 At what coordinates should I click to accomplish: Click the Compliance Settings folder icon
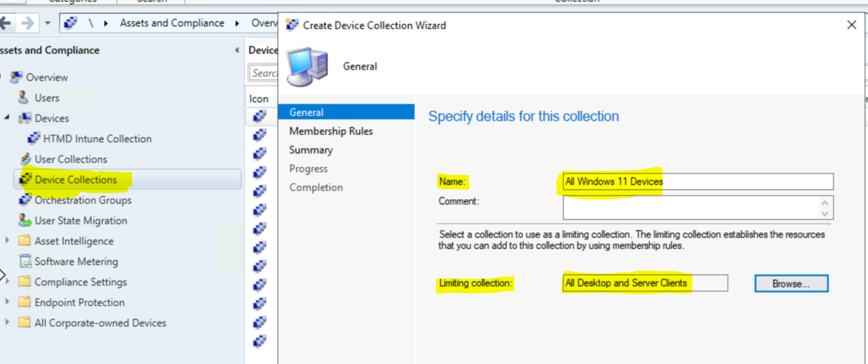point(24,281)
